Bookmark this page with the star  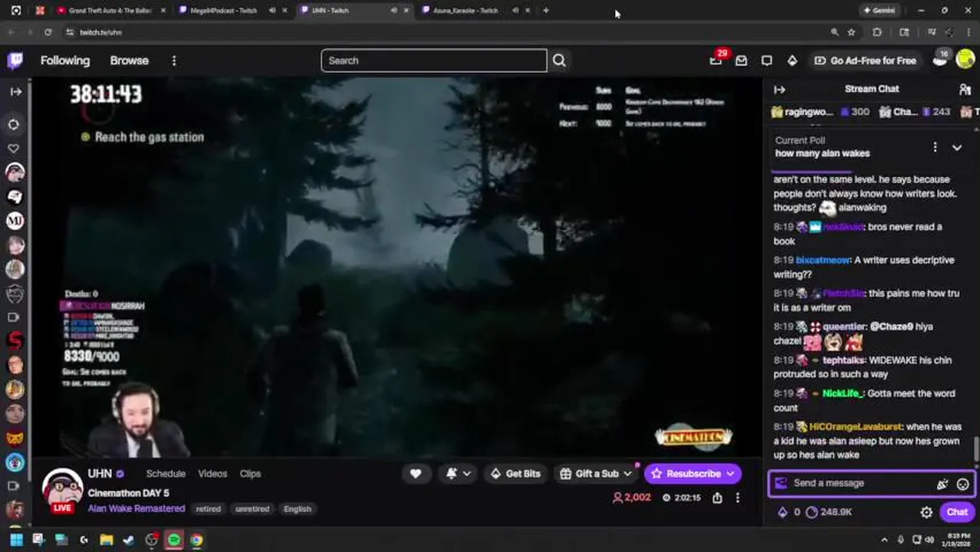[x=851, y=32]
